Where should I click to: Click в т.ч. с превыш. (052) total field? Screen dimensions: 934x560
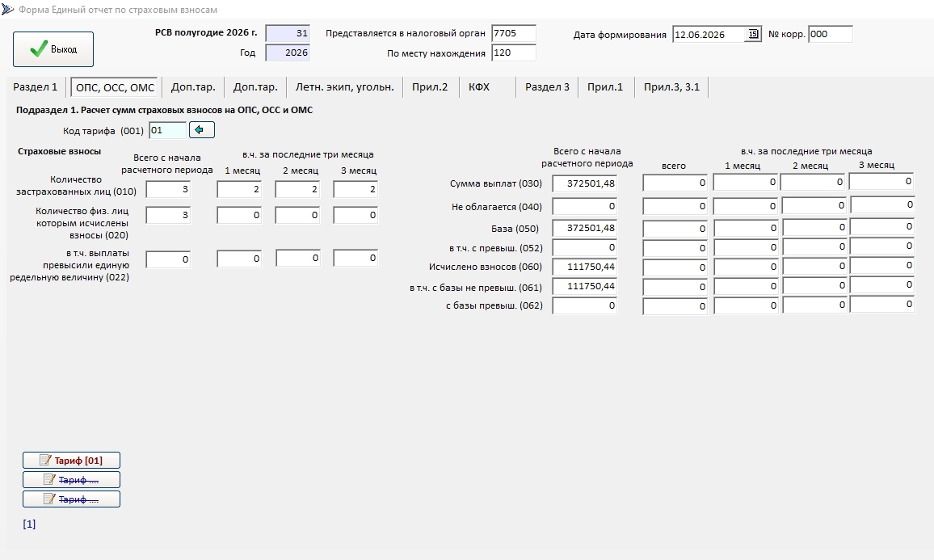point(584,247)
